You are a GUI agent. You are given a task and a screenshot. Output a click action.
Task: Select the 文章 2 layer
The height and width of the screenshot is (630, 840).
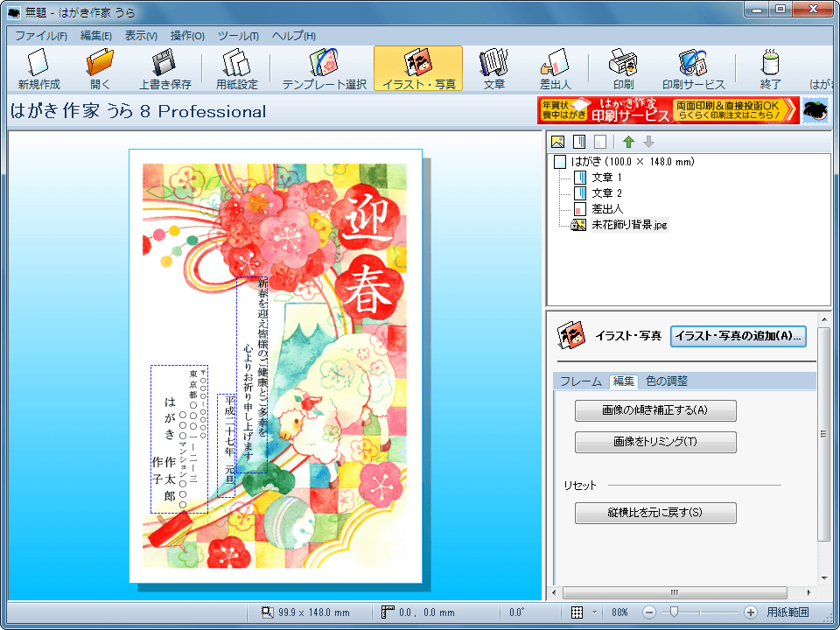tap(606, 192)
